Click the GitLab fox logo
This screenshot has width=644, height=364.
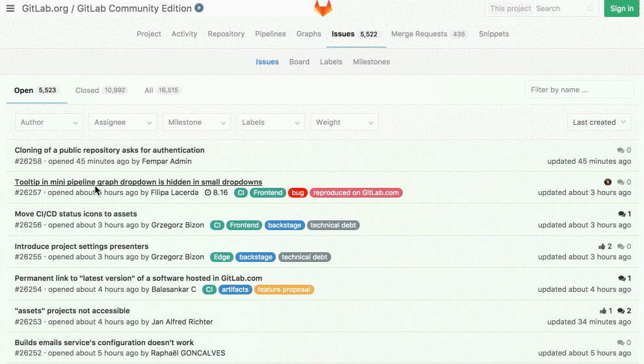[x=323, y=8]
